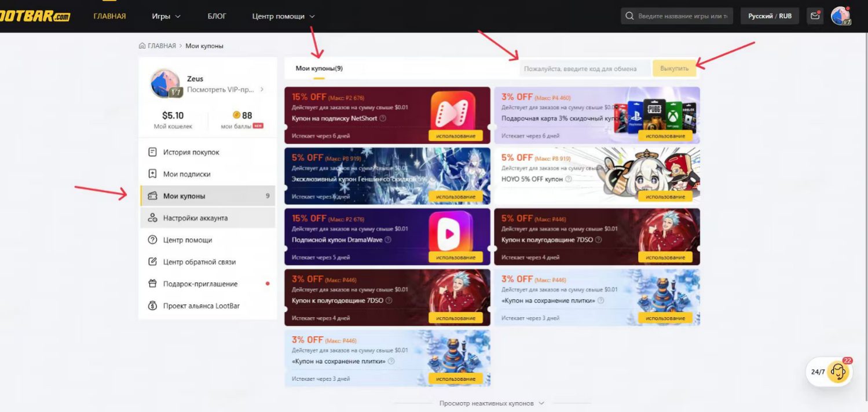
Task: Use the 5% OFF 7DSO coupon
Action: [665, 257]
